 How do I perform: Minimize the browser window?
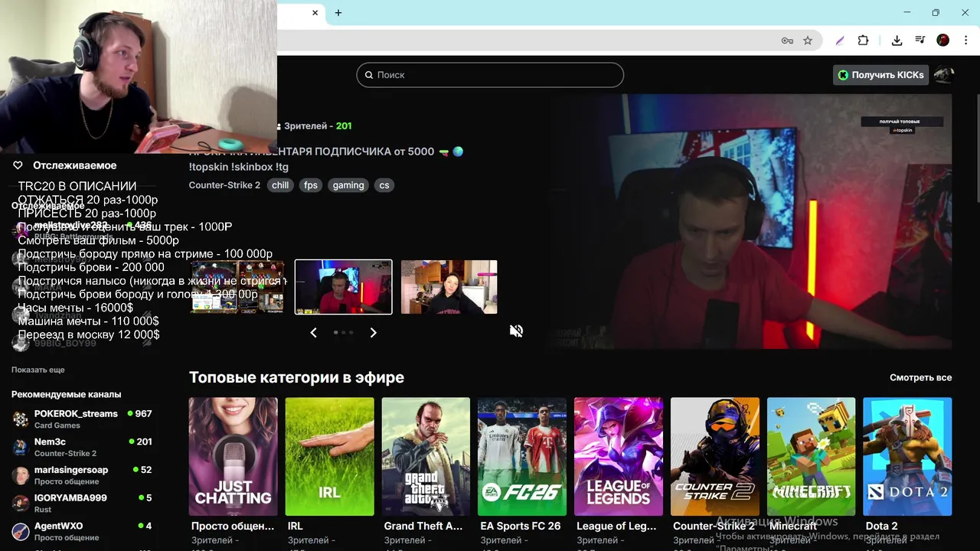[907, 12]
